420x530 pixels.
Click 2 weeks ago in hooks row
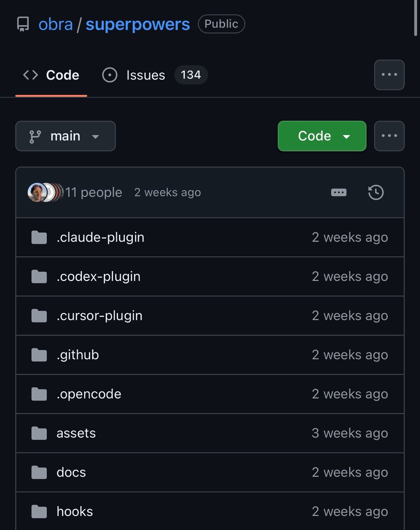(350, 511)
